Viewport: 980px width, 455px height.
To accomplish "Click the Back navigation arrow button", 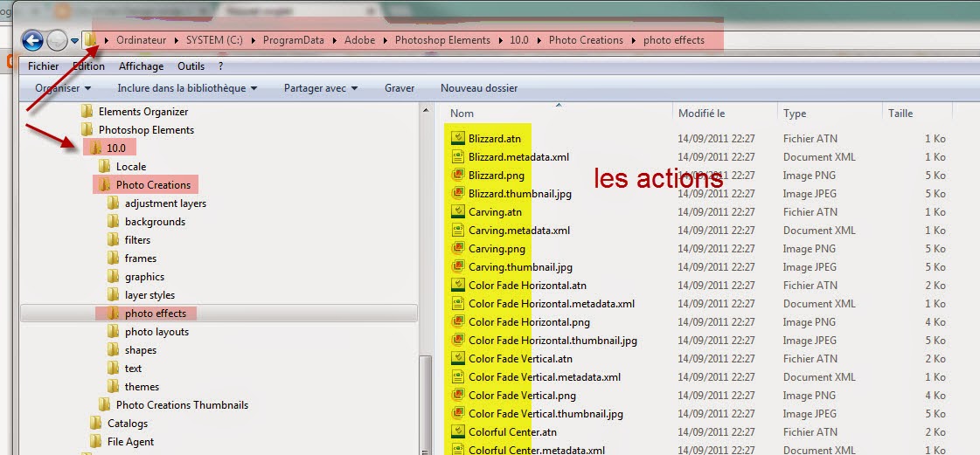I will click(32, 40).
